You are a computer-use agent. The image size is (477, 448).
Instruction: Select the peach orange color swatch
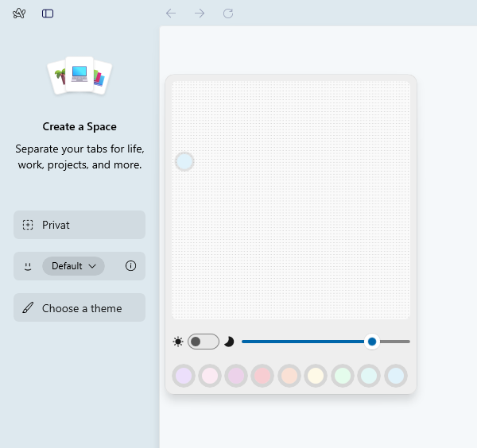pyautogui.click(x=289, y=376)
